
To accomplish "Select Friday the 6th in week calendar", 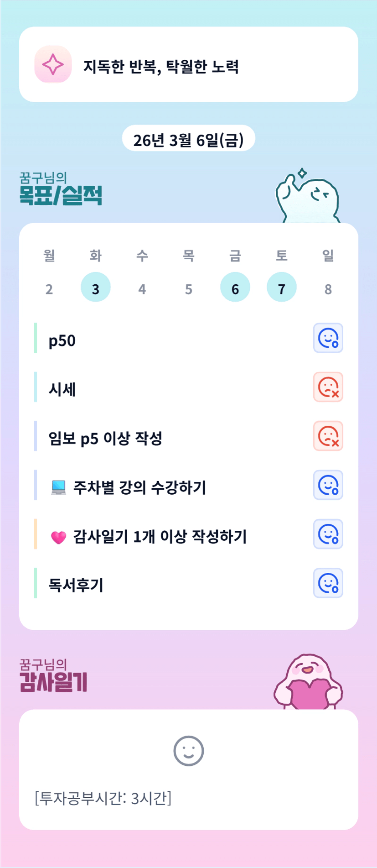I will [235, 288].
